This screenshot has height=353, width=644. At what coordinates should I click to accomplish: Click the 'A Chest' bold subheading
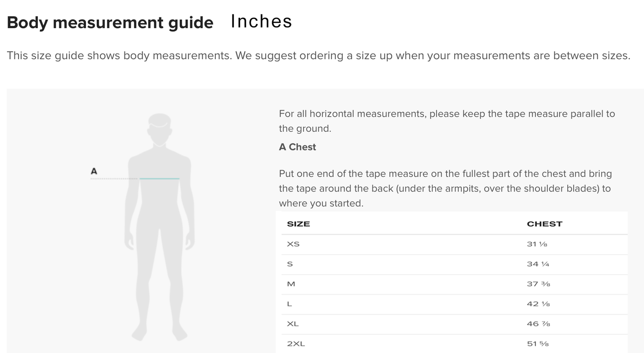297,147
